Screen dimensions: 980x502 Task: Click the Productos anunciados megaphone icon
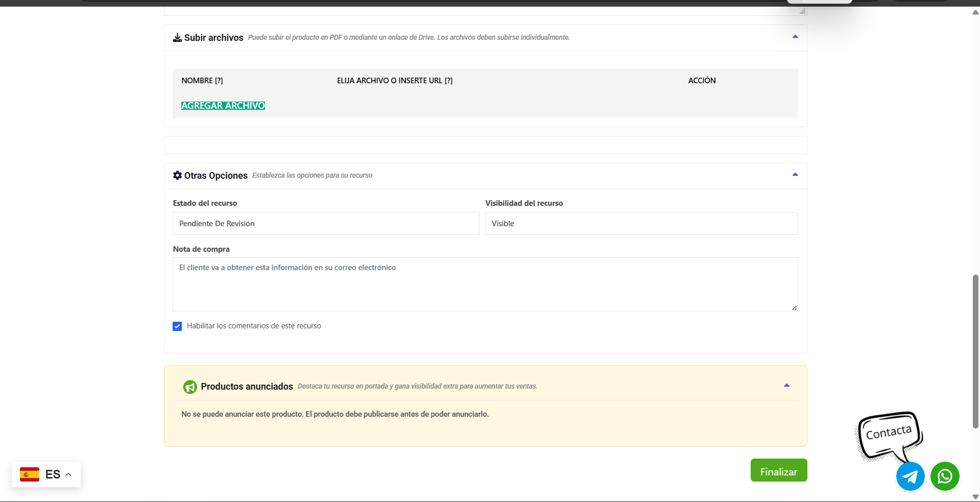click(x=190, y=387)
